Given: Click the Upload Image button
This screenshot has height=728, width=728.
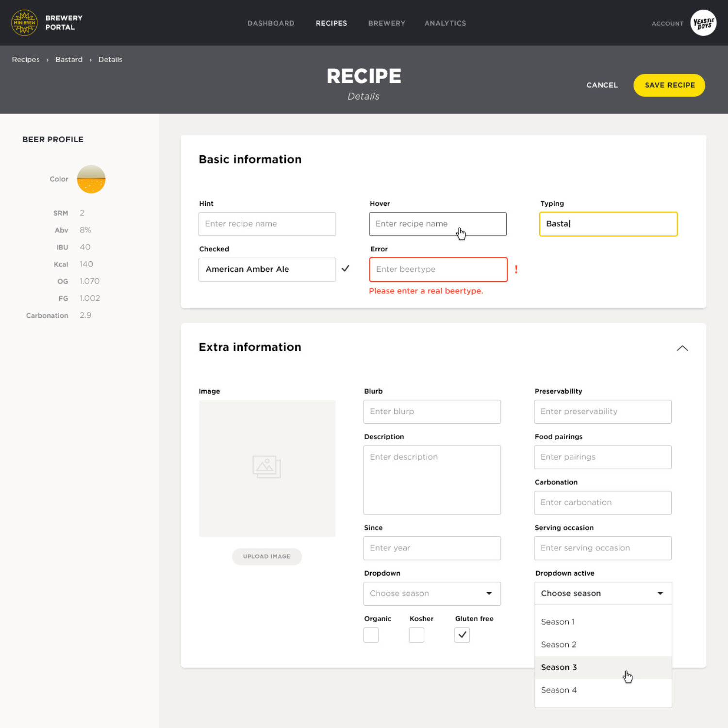Looking at the screenshot, I should pyautogui.click(x=266, y=556).
